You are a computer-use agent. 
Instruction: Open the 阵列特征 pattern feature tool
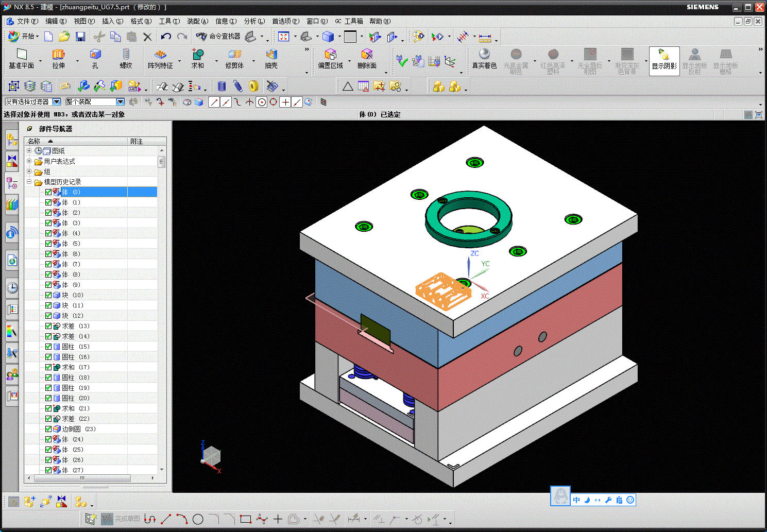[160, 59]
